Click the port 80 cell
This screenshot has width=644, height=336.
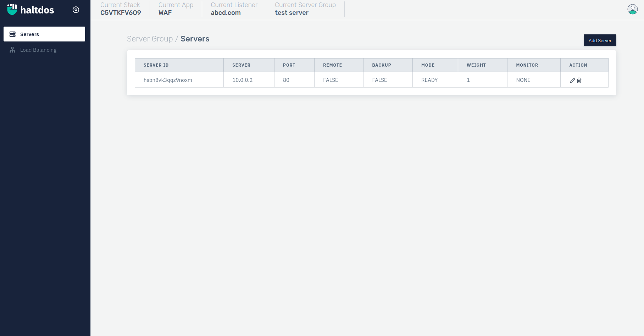(x=294, y=80)
